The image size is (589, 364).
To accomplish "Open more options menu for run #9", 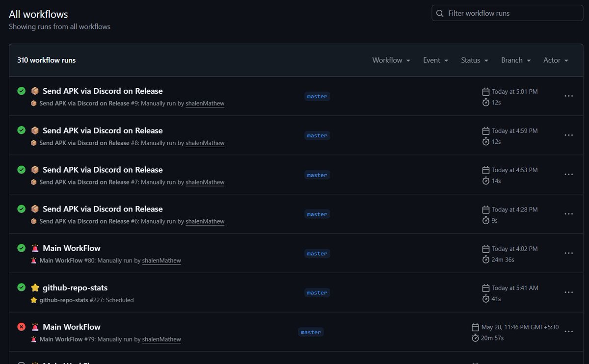I will point(569,96).
